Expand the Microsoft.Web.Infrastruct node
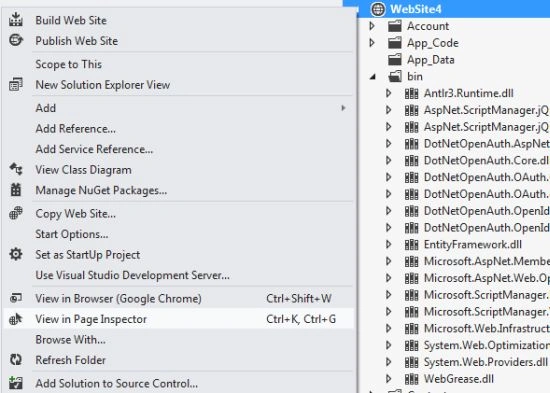Image resolution: width=550 pixels, height=393 pixels. coord(389,328)
